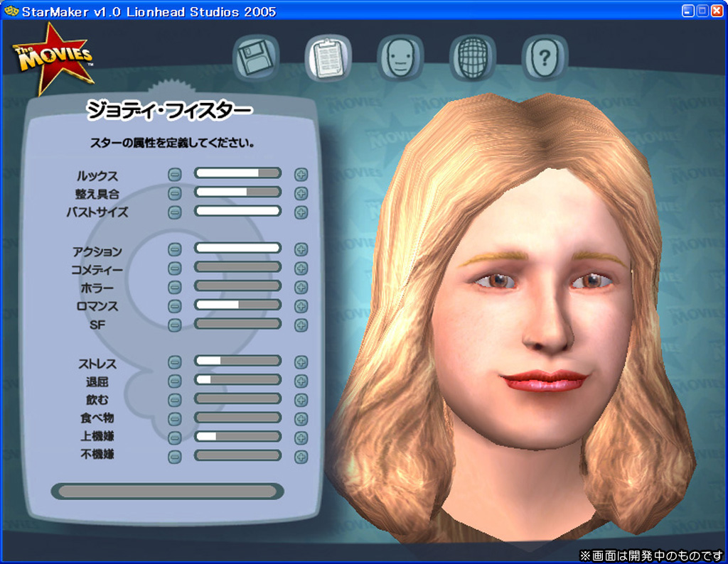Click the 飲む slider bar
Image resolution: width=728 pixels, height=564 pixels.
click(237, 398)
